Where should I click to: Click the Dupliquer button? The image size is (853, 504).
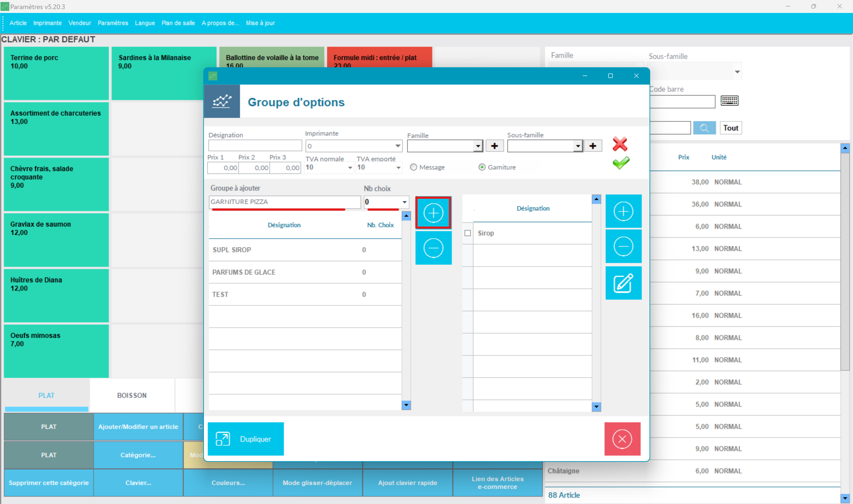pyautogui.click(x=246, y=439)
